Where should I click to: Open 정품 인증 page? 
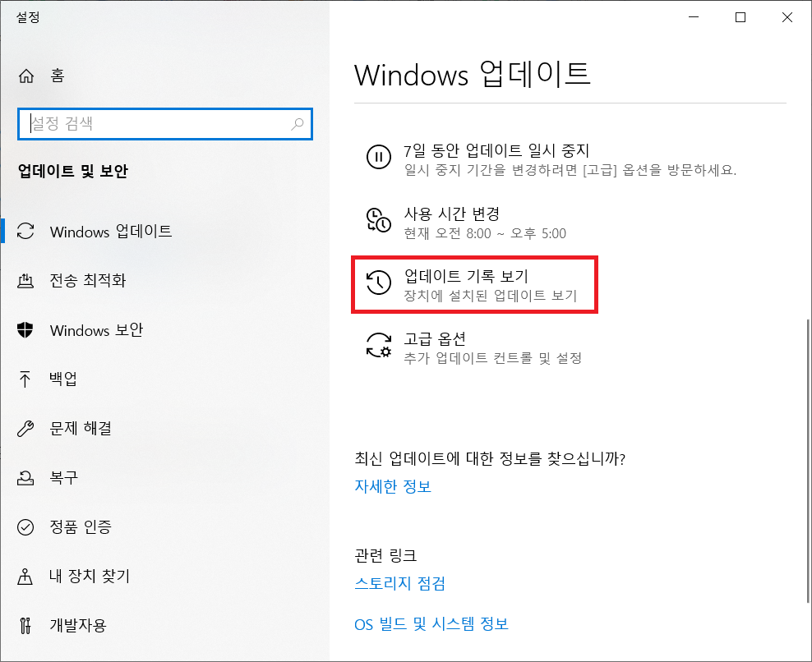tap(164, 527)
